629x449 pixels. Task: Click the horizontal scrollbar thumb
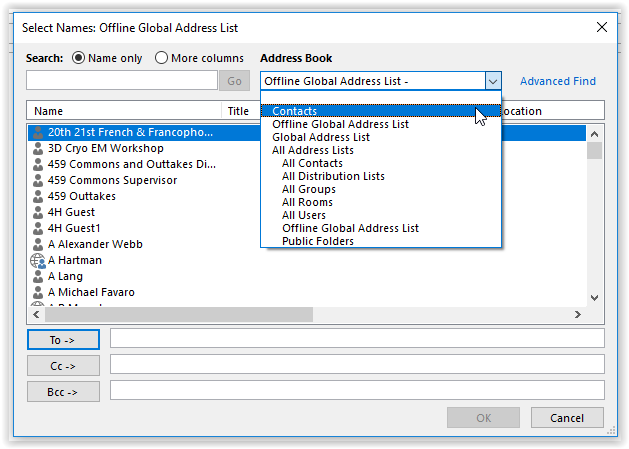pos(179,314)
